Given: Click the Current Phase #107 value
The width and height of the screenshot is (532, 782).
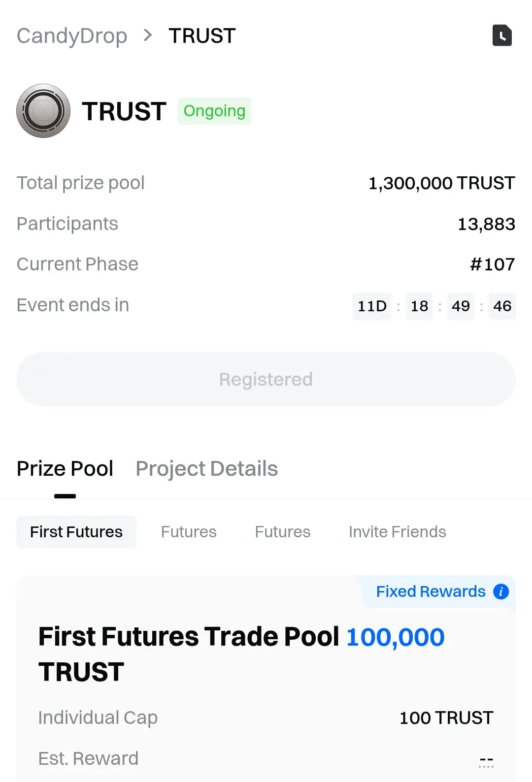Looking at the screenshot, I should (492, 264).
